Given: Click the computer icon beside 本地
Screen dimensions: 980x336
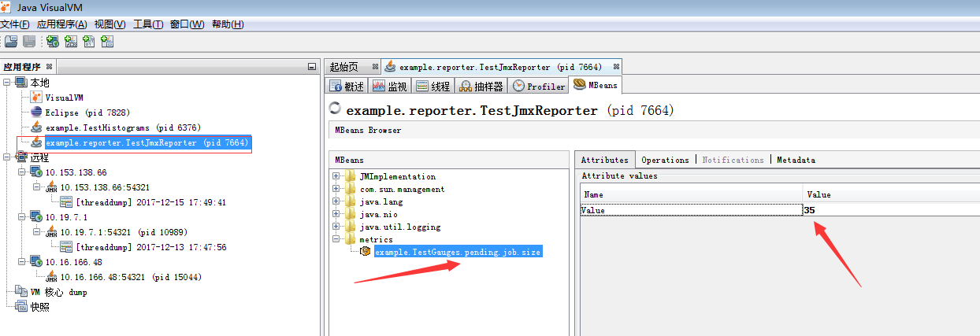Looking at the screenshot, I should [x=21, y=83].
